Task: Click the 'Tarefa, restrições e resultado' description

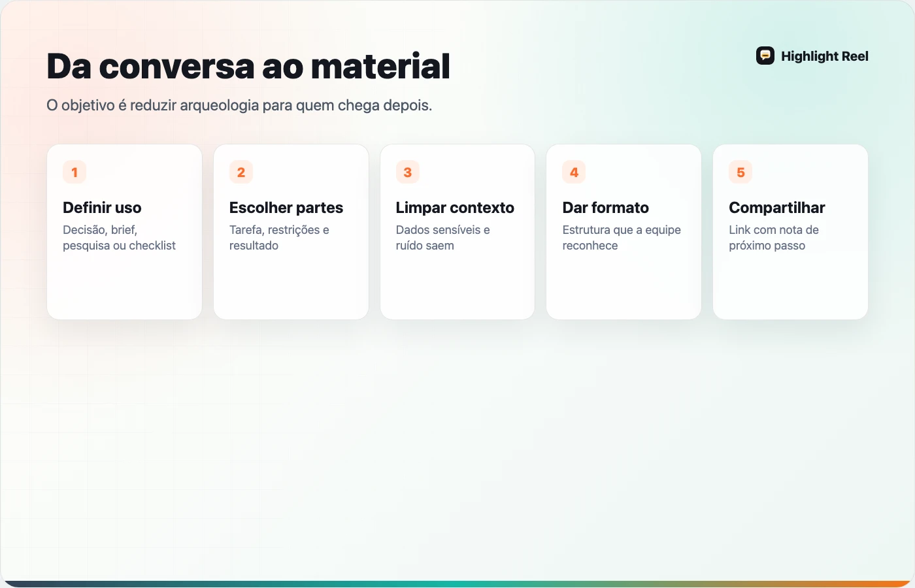Action: point(279,238)
